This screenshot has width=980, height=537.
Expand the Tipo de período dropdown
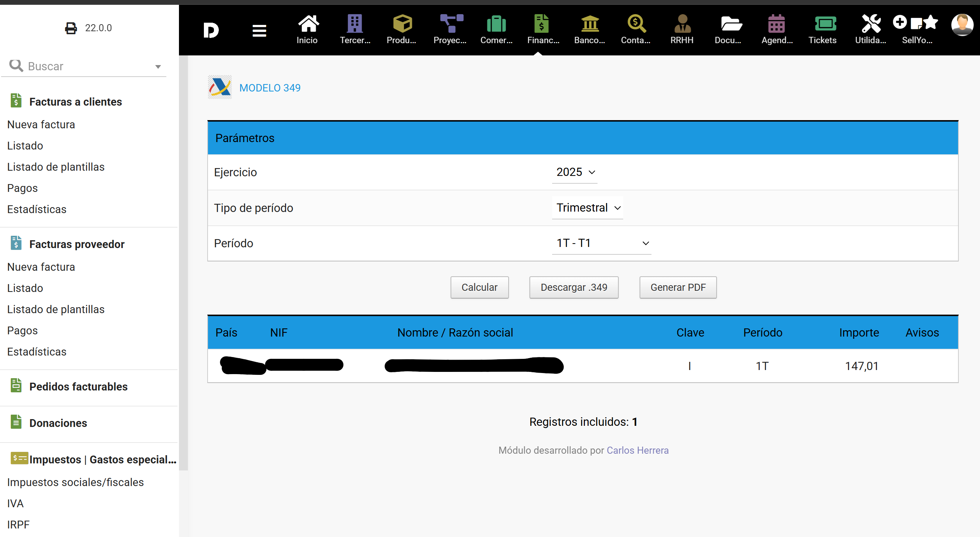[587, 208]
